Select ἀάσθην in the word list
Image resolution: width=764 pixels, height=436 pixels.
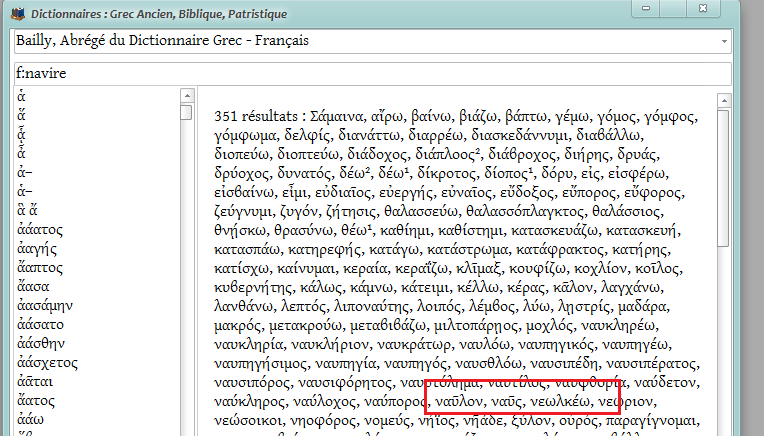41,344
